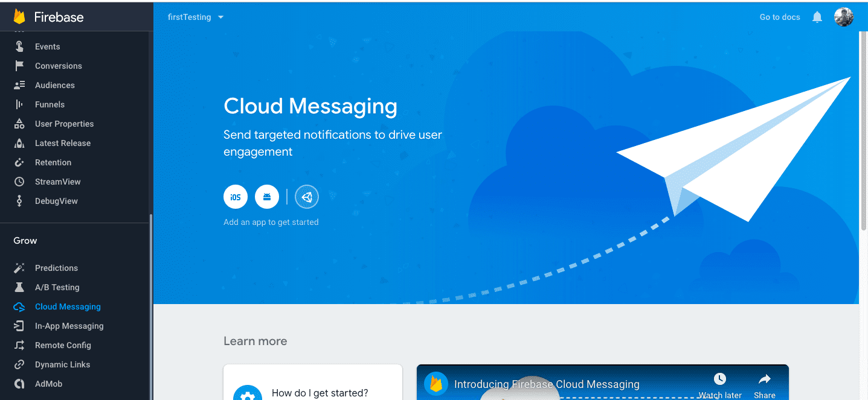Click the Android app platform icon
This screenshot has width=868, height=400.
coord(267,197)
